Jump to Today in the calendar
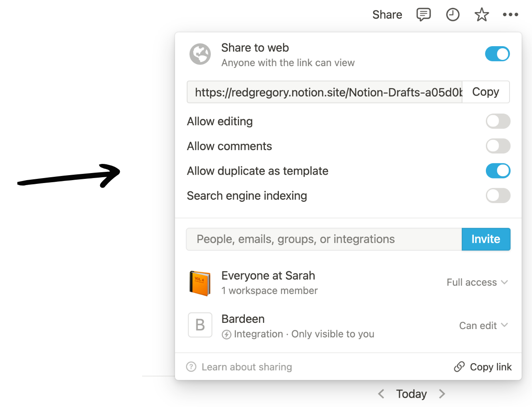Viewport: 532px width, 416px height. 411,394
